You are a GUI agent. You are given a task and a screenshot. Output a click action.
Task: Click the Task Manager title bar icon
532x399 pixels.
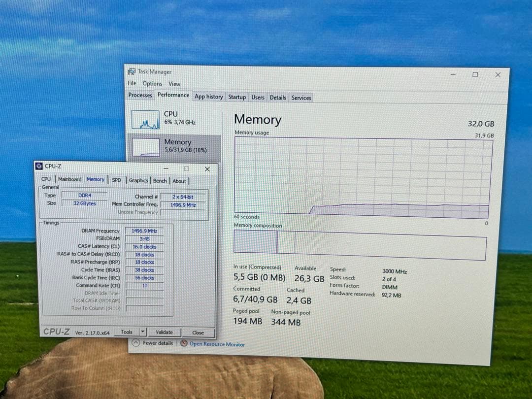pyautogui.click(x=132, y=71)
